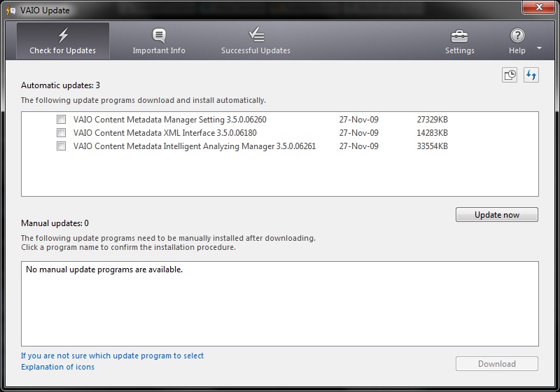Click 'No manual update programs are available' text

(x=104, y=269)
